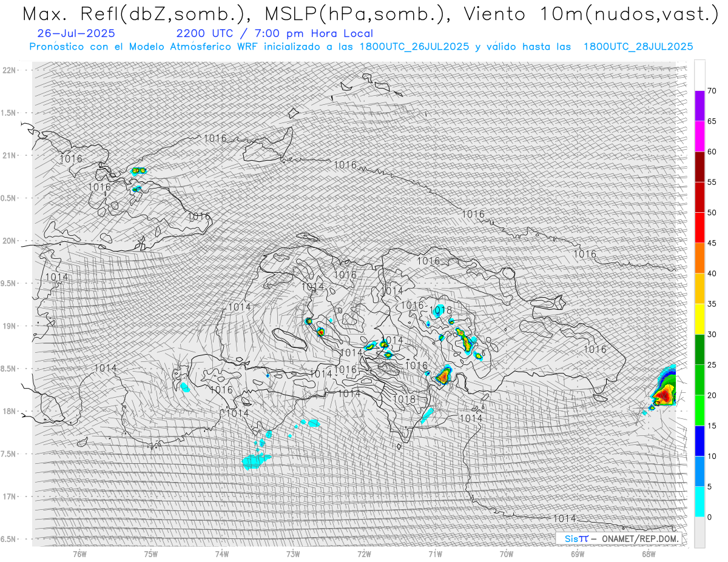Click the cyan 0–5 dBZ color bar segment

[699, 501]
